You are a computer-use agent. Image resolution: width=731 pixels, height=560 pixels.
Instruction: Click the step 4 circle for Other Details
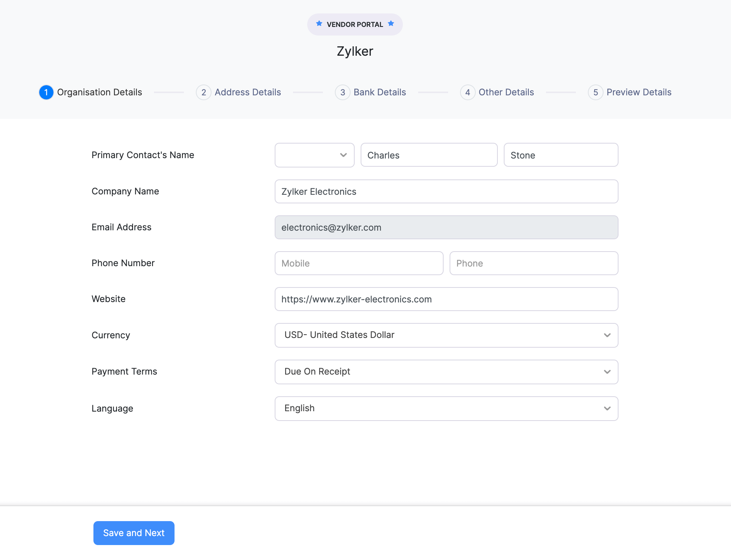(468, 92)
